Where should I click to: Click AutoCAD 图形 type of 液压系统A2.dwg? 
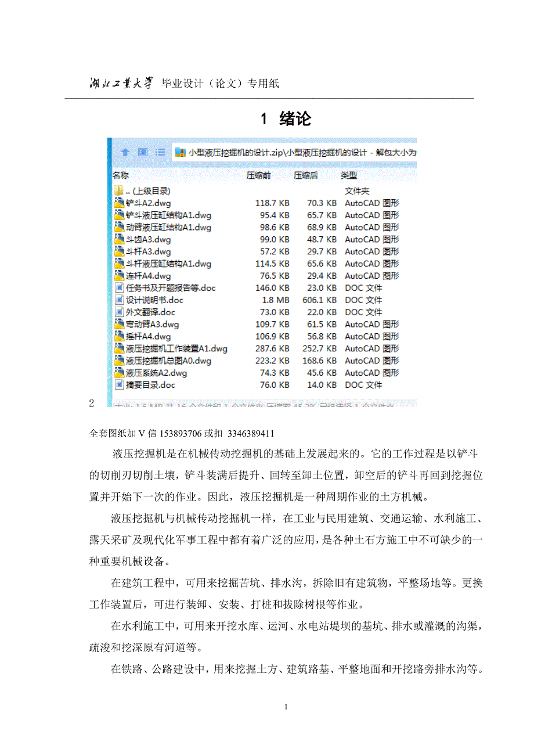click(372, 373)
